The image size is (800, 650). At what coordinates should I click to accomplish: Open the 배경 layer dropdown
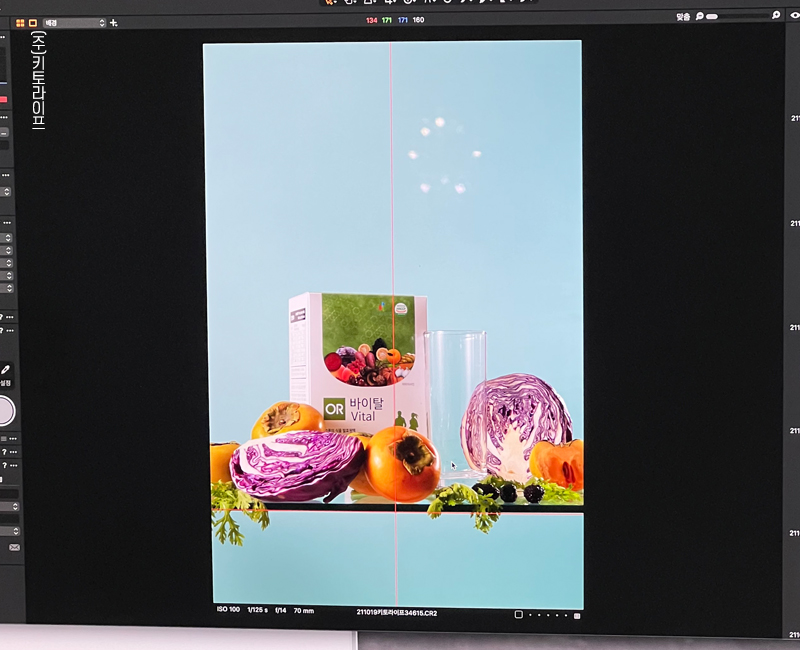click(x=74, y=22)
